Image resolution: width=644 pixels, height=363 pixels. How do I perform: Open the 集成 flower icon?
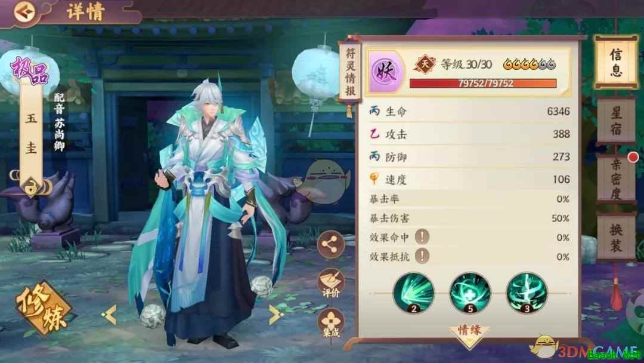pos(331,324)
